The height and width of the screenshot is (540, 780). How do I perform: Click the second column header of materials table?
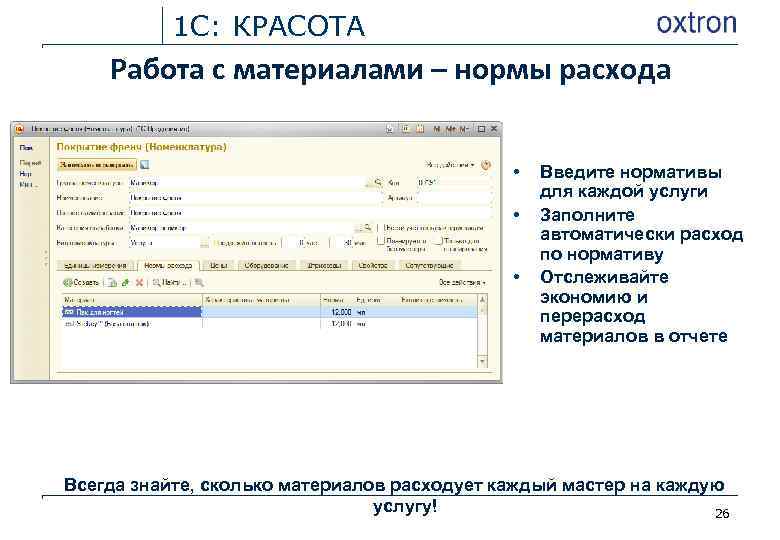(261, 300)
